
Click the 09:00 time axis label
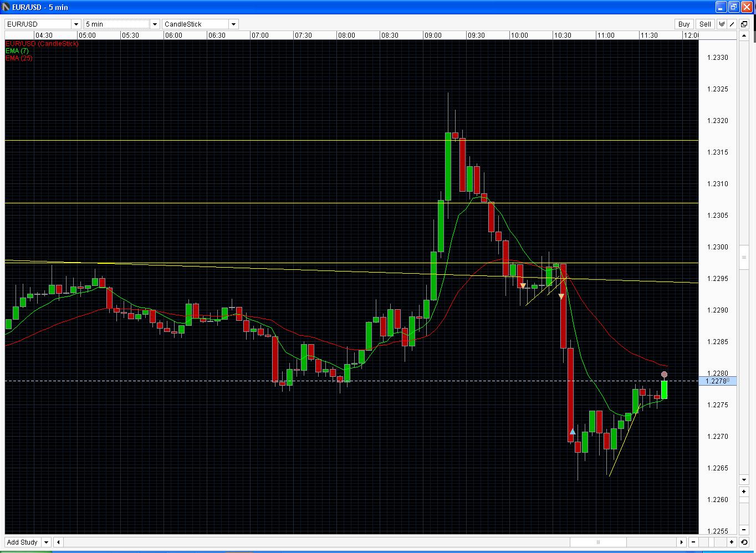tap(433, 35)
